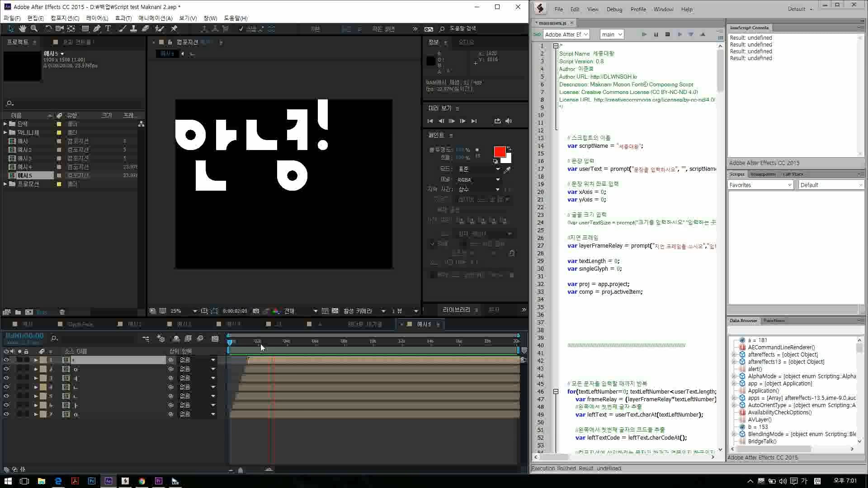Open composition flowchart icon in timeline
868x488 pixels.
146,338
